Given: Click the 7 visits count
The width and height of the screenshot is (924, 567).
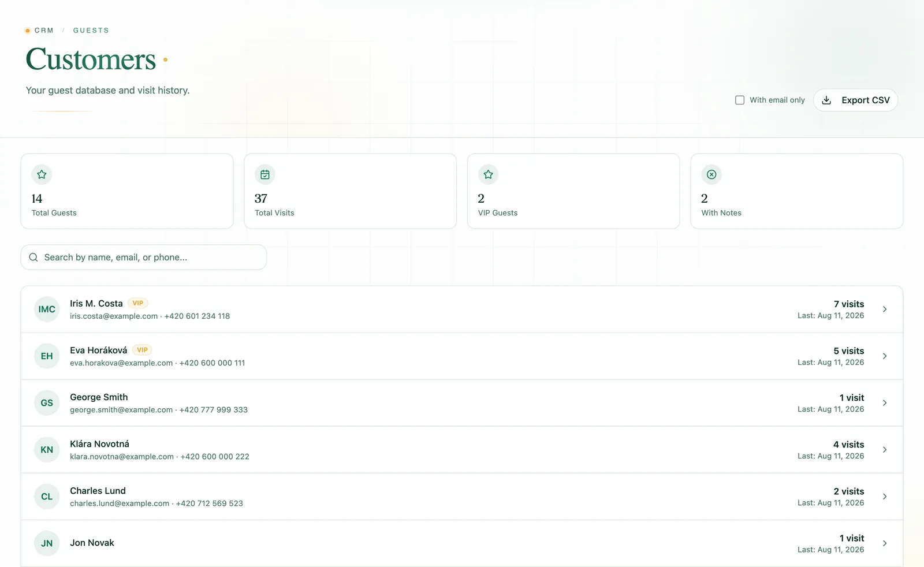Looking at the screenshot, I should point(849,304).
